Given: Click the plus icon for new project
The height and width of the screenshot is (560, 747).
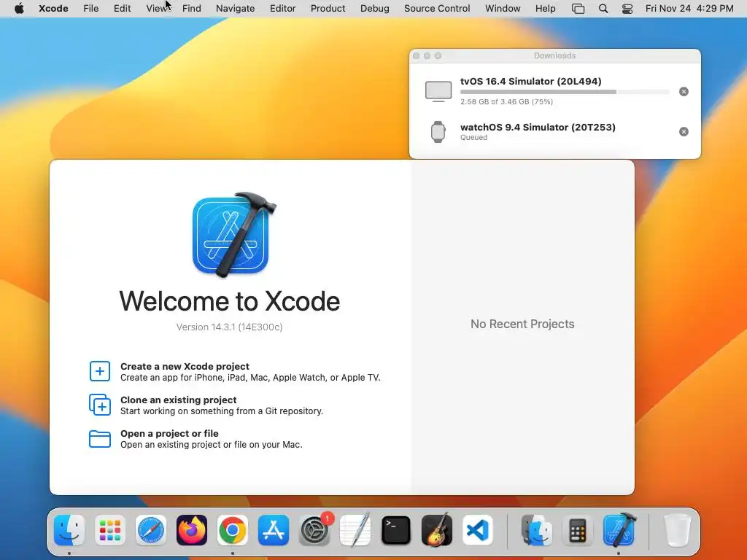Looking at the screenshot, I should (x=99, y=371).
